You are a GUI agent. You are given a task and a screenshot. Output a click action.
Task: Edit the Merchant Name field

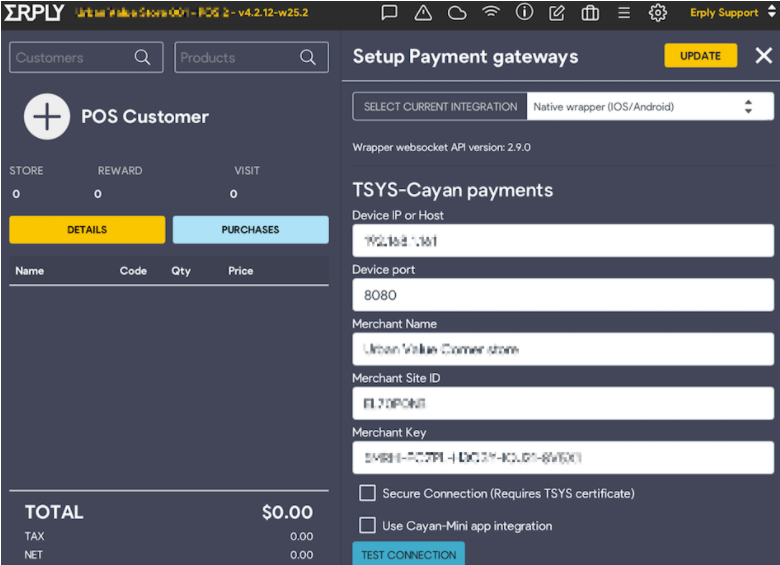pyautogui.click(x=563, y=349)
